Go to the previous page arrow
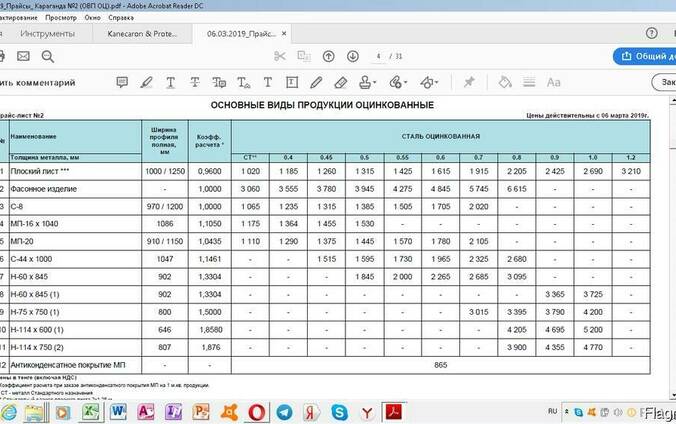Image resolution: width=676 pixels, height=424 pixels. (x=329, y=56)
